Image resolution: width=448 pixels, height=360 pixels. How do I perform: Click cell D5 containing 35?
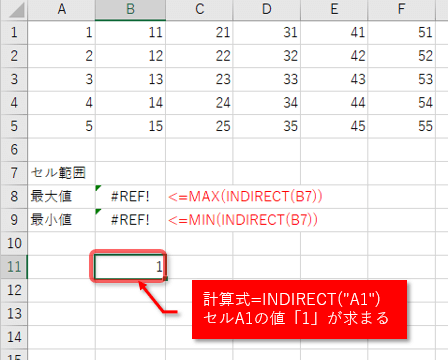point(267,126)
